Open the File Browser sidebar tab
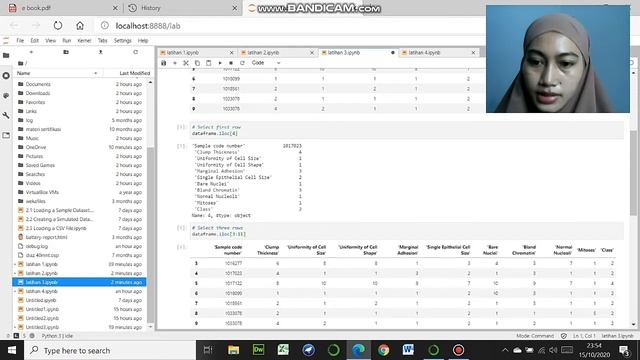Screen dimensions: 640x360 pos(6,56)
